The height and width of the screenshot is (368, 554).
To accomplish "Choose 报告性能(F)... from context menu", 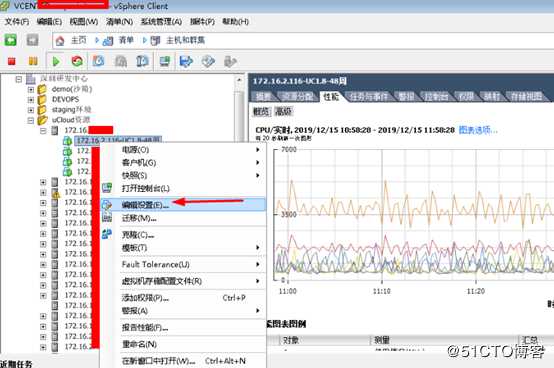I will point(183,327).
